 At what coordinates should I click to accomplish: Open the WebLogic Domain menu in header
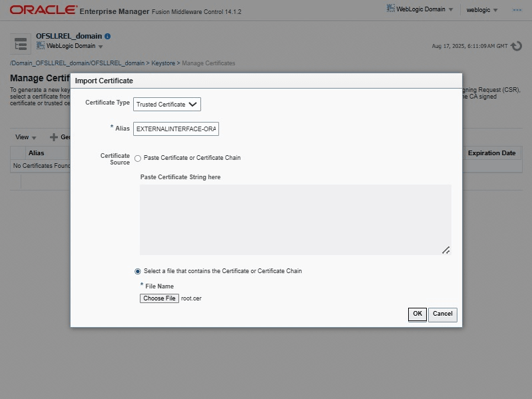click(420, 9)
